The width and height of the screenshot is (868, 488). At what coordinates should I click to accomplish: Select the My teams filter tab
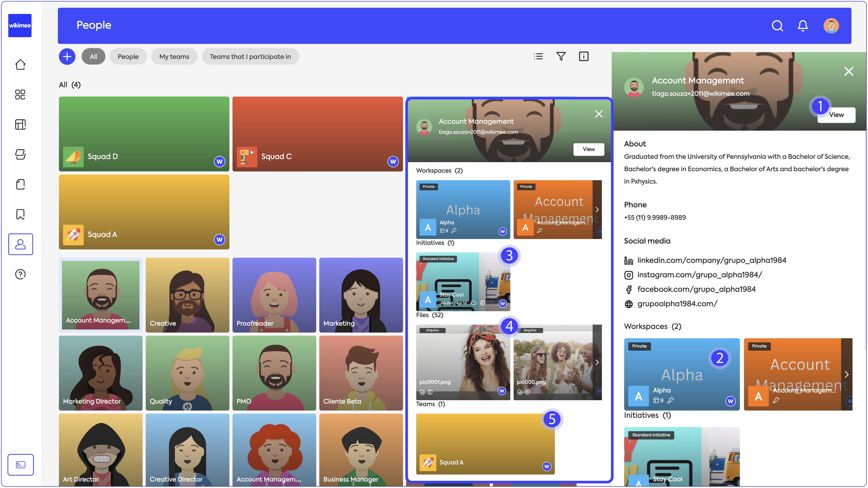click(x=174, y=57)
